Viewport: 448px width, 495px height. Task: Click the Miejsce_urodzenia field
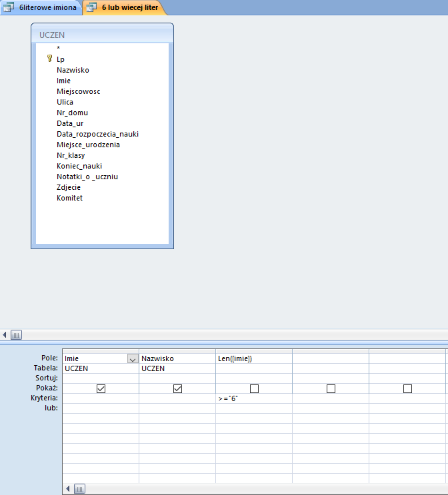pos(88,145)
